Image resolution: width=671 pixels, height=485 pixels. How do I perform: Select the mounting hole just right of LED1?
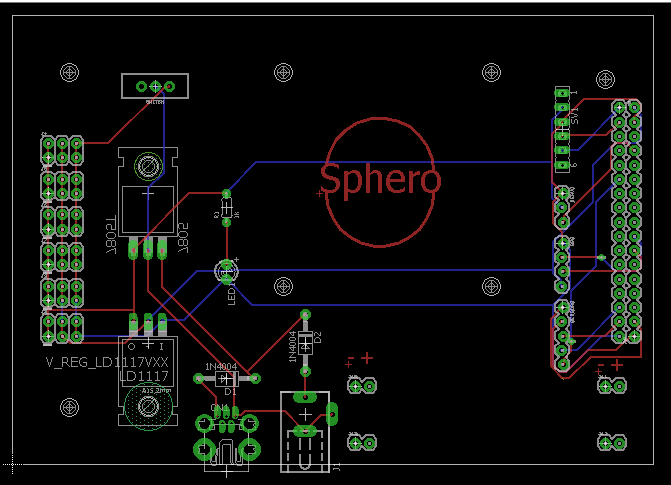pyautogui.click(x=283, y=286)
